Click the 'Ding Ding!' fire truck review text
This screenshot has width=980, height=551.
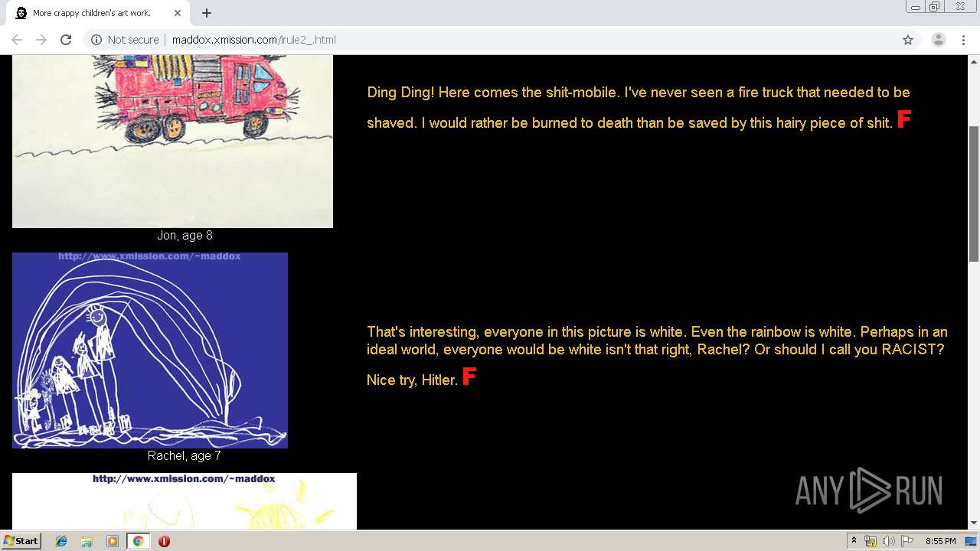click(x=639, y=107)
